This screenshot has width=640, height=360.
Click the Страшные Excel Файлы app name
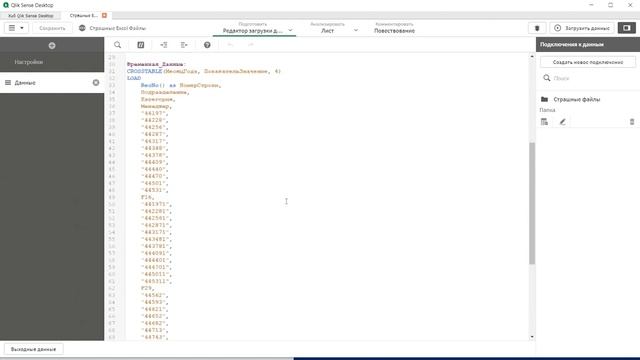tap(118, 28)
